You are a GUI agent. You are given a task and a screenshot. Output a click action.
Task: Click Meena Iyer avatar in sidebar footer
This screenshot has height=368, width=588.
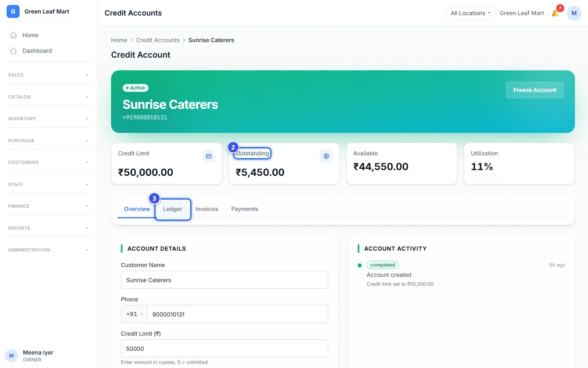click(11, 356)
